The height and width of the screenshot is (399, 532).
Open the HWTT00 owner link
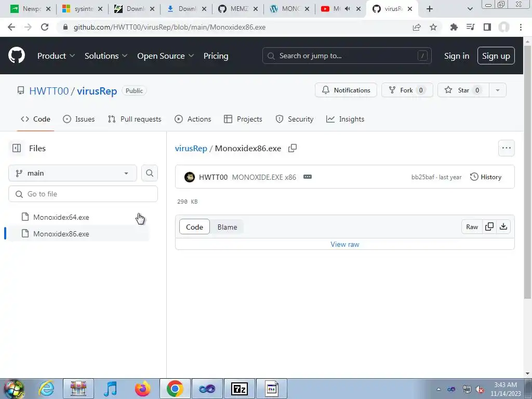tap(49, 91)
